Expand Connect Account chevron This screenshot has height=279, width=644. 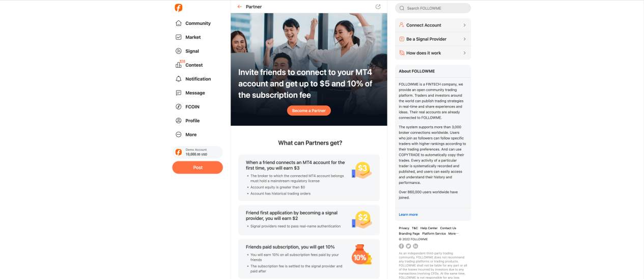465,25
